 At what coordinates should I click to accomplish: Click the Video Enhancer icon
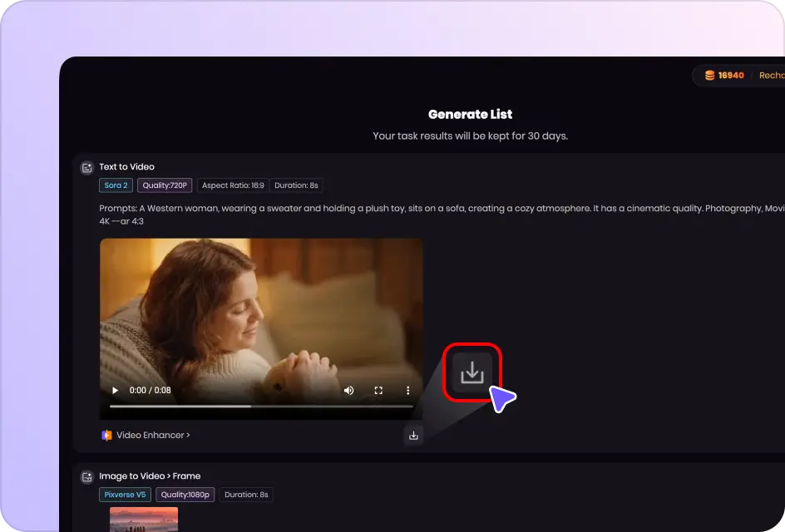pyautogui.click(x=106, y=435)
